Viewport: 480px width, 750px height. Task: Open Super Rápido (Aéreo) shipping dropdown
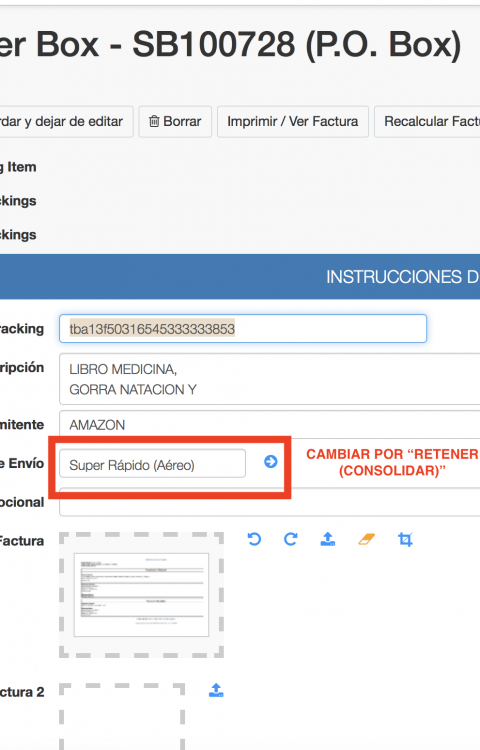(153, 463)
